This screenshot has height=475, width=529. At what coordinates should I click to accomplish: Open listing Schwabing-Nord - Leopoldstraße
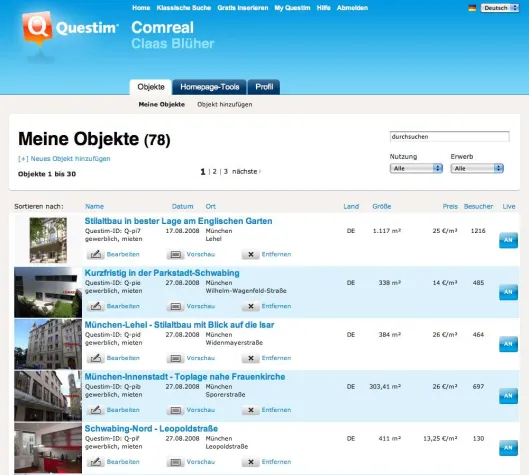pyautogui.click(x=151, y=429)
